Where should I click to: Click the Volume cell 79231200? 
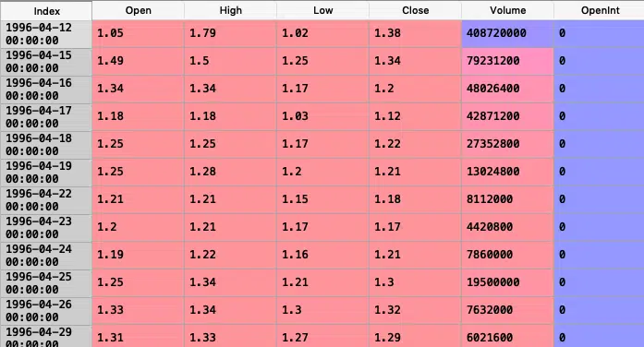point(507,61)
